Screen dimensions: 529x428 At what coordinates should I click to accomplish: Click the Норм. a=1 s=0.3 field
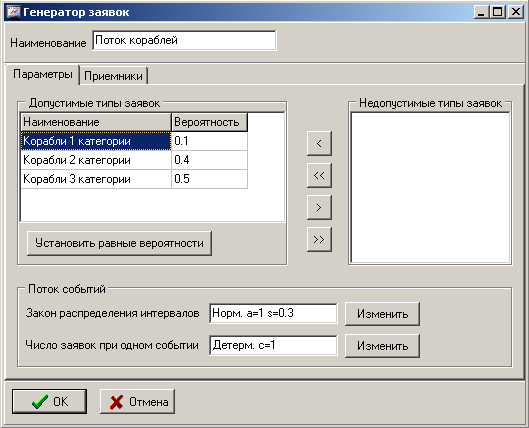[273, 313]
